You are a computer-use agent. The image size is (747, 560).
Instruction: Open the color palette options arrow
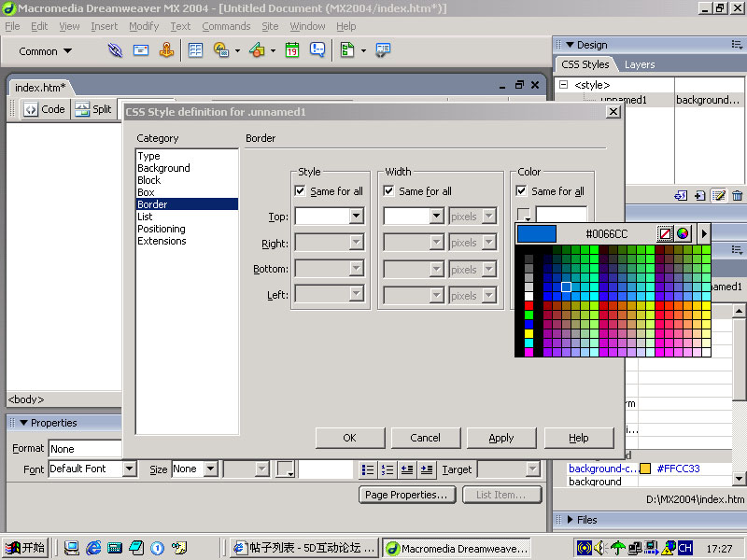pyautogui.click(x=704, y=233)
